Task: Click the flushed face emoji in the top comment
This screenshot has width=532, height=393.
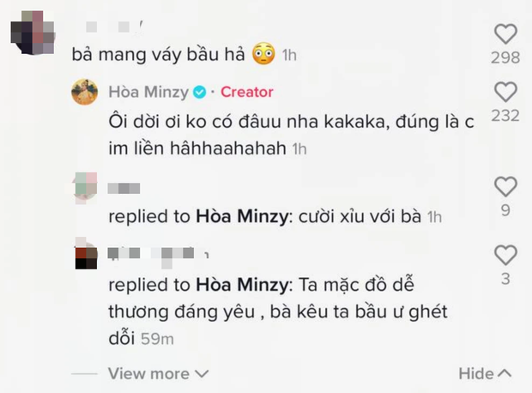Action: pos(263,57)
